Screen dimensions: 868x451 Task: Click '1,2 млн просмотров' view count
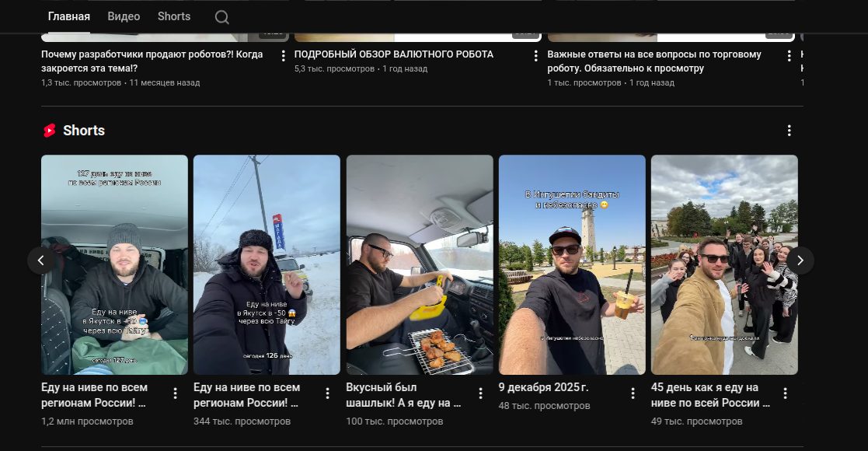(x=87, y=421)
